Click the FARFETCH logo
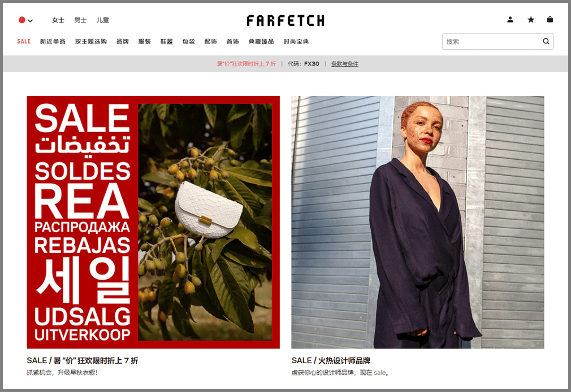The image size is (571, 392). [x=285, y=20]
